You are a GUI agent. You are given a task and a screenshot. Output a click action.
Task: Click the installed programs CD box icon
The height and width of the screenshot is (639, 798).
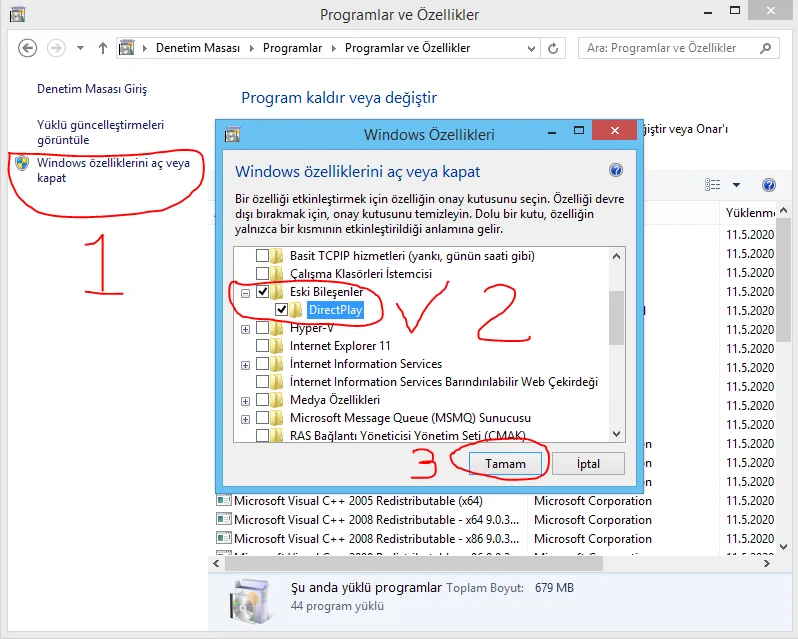[x=249, y=602]
